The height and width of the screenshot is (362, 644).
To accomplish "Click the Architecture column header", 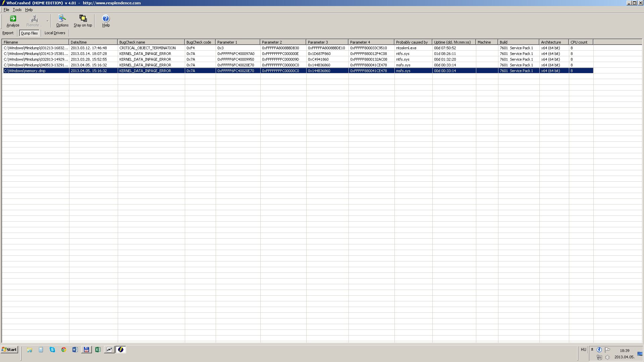I will click(554, 42).
